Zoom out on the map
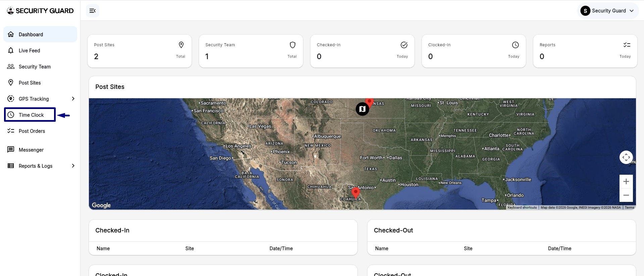644x276 pixels. pyautogui.click(x=626, y=195)
